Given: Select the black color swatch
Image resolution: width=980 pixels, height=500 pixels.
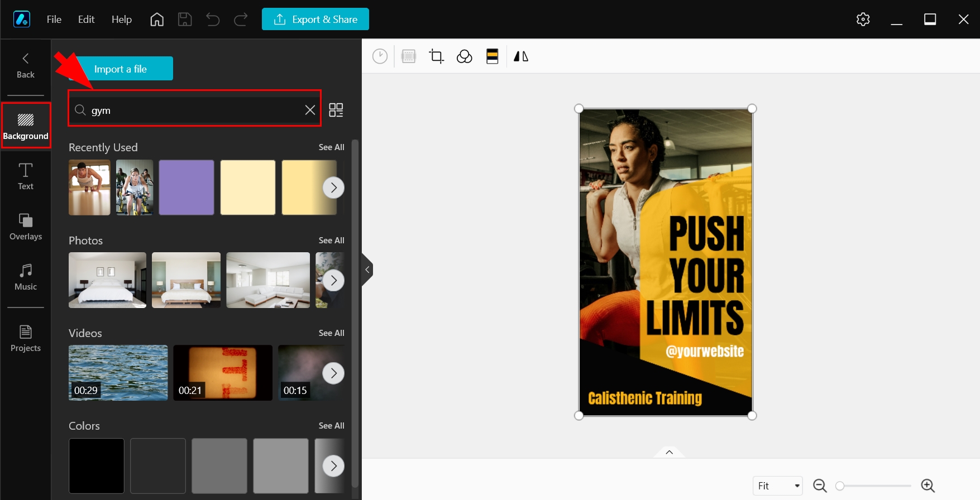Looking at the screenshot, I should (x=97, y=466).
